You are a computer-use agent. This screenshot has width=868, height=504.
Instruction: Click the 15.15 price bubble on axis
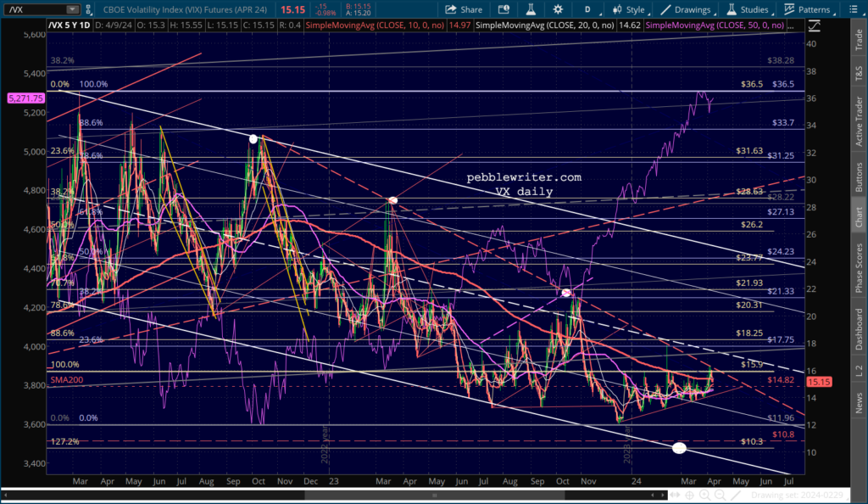pyautogui.click(x=820, y=382)
